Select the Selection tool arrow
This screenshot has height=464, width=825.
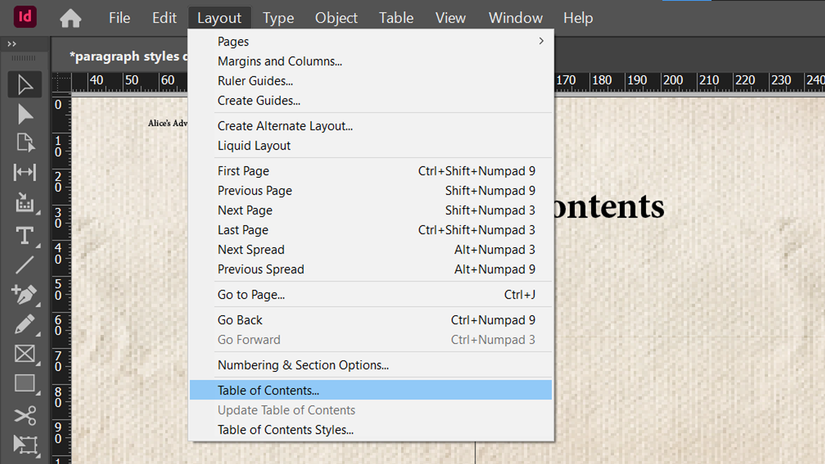click(x=25, y=85)
